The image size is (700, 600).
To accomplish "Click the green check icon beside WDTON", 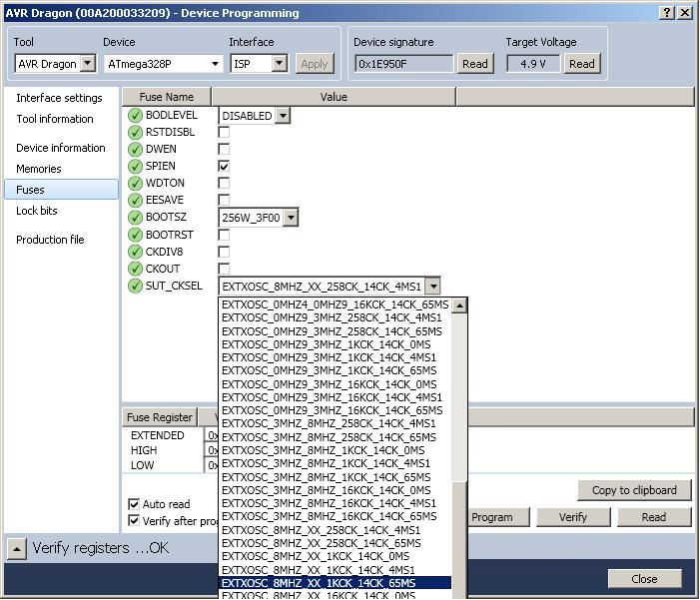I will click(x=135, y=184).
